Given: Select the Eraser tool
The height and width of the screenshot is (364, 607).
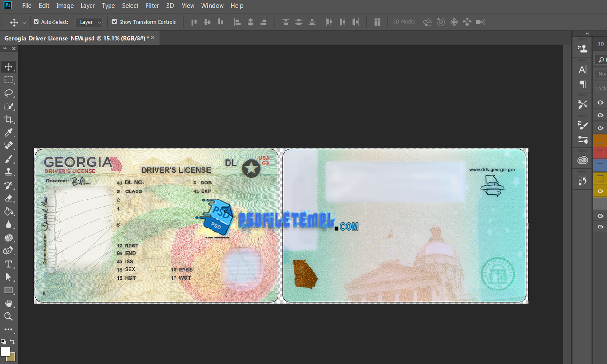Looking at the screenshot, I should pyautogui.click(x=9, y=198).
